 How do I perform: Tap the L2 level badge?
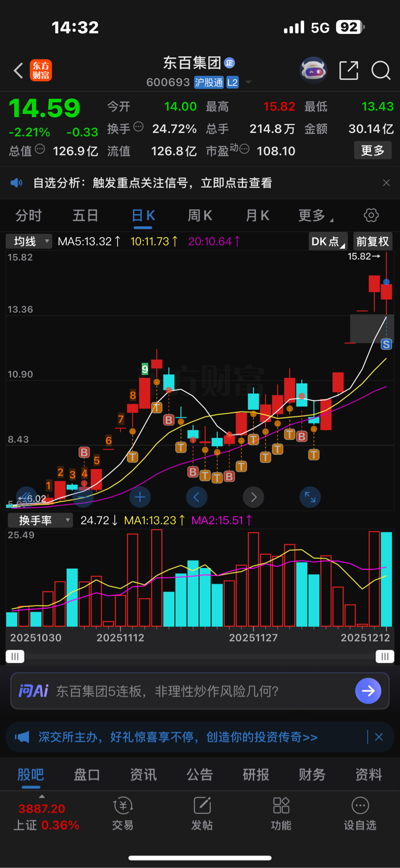(232, 82)
